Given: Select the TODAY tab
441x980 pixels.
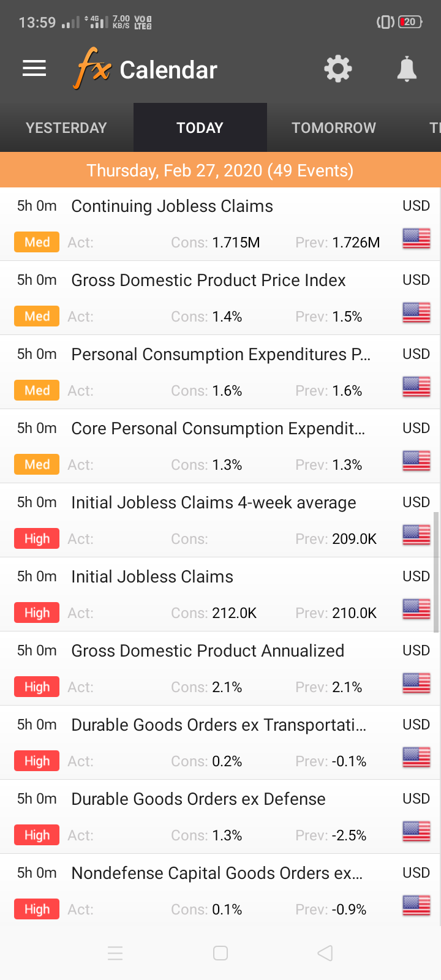Looking at the screenshot, I should click(200, 128).
